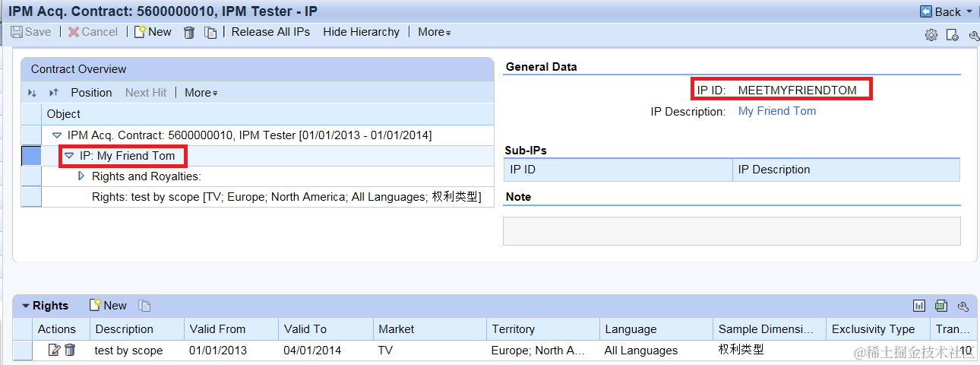Click the copy icon in the Rights toolbar
This screenshot has height=365, width=980.
click(144, 306)
